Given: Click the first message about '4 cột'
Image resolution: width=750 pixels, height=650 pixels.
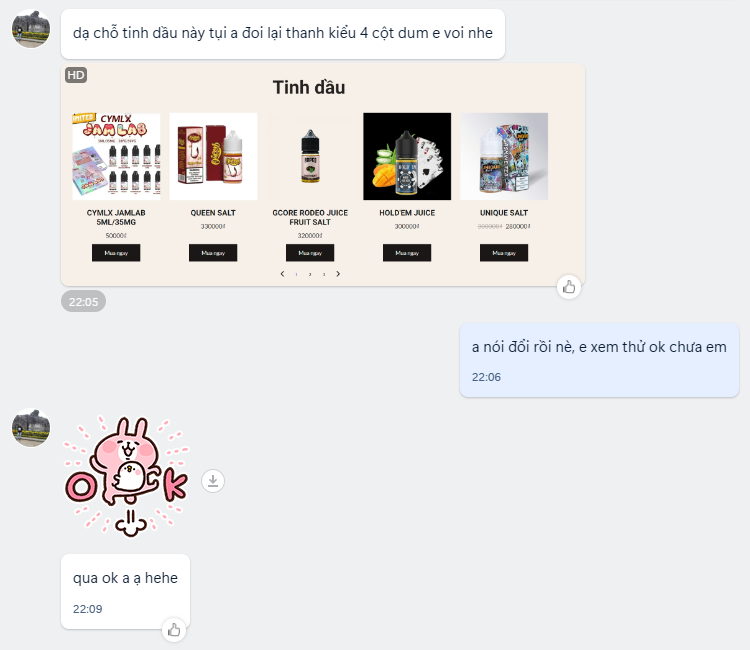Looking at the screenshot, I should pyautogui.click(x=283, y=33).
